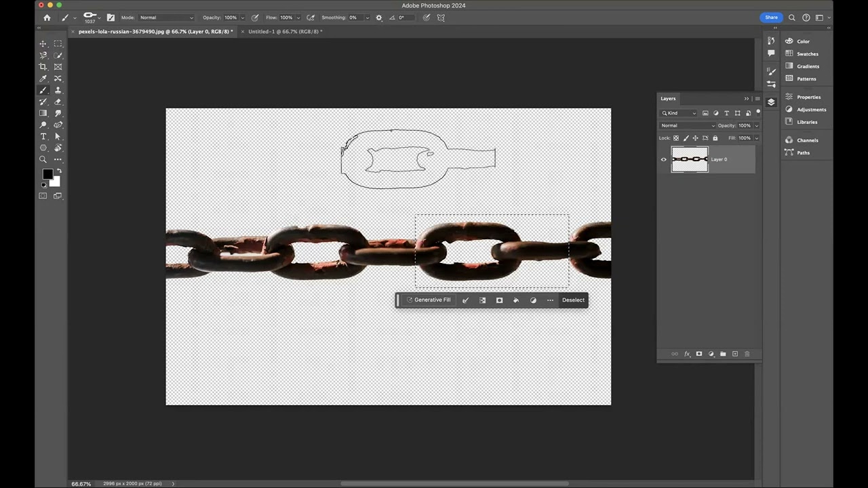868x488 pixels.
Task: Toggle lock position icon
Action: 695,138
